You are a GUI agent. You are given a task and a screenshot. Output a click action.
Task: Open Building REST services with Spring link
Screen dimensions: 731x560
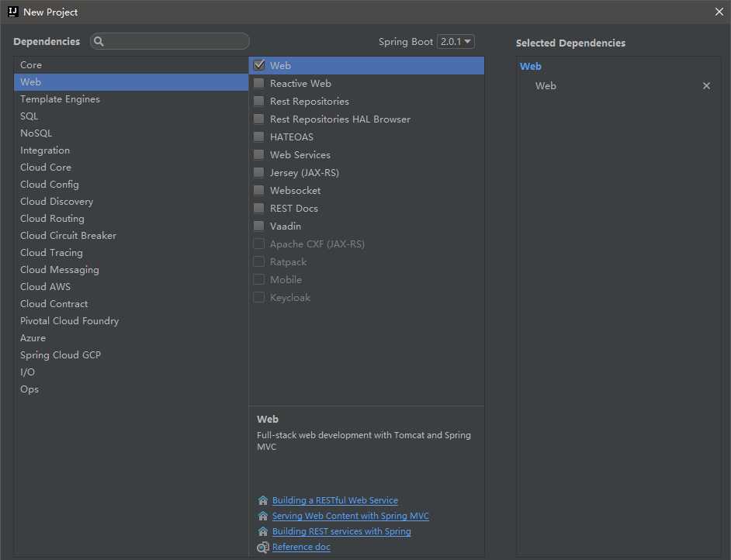[341, 531]
